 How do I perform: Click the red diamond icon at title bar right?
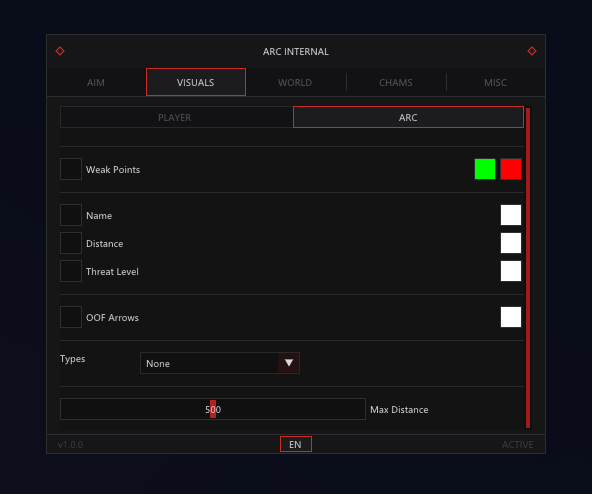[x=532, y=51]
